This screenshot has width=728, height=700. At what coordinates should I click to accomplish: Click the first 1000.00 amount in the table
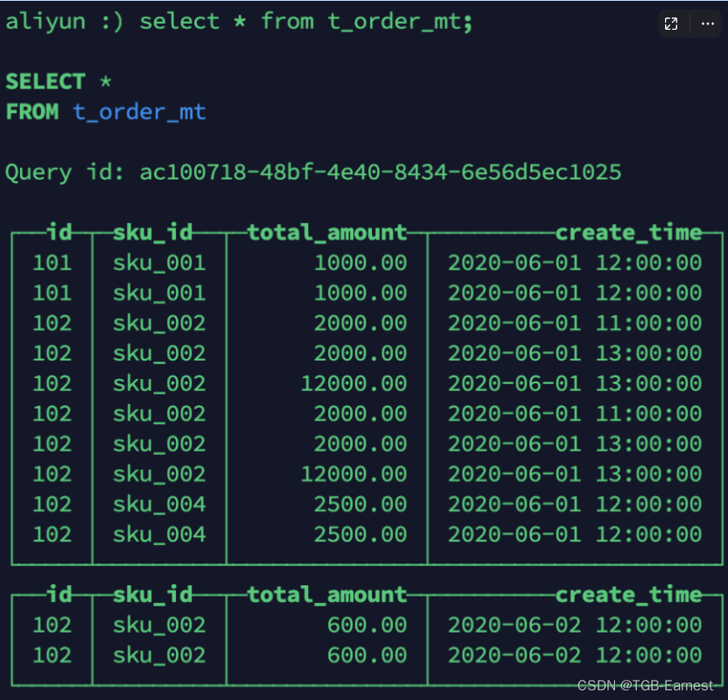pyautogui.click(x=360, y=262)
